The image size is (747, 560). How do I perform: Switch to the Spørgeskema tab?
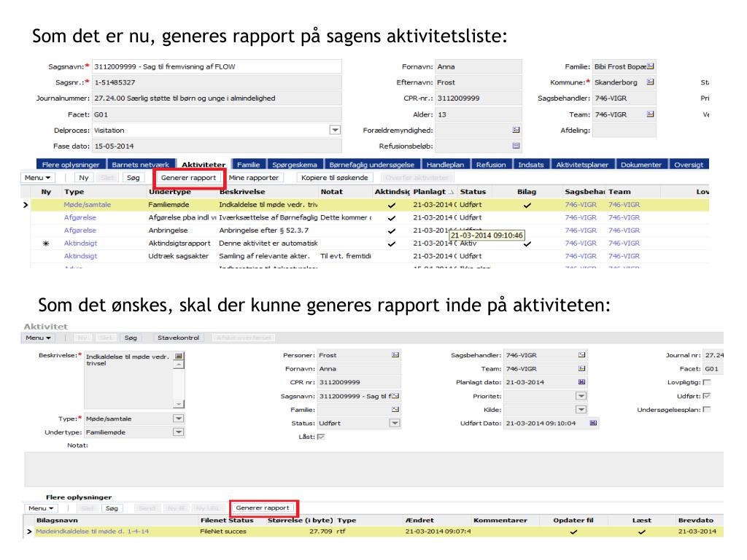(x=295, y=164)
